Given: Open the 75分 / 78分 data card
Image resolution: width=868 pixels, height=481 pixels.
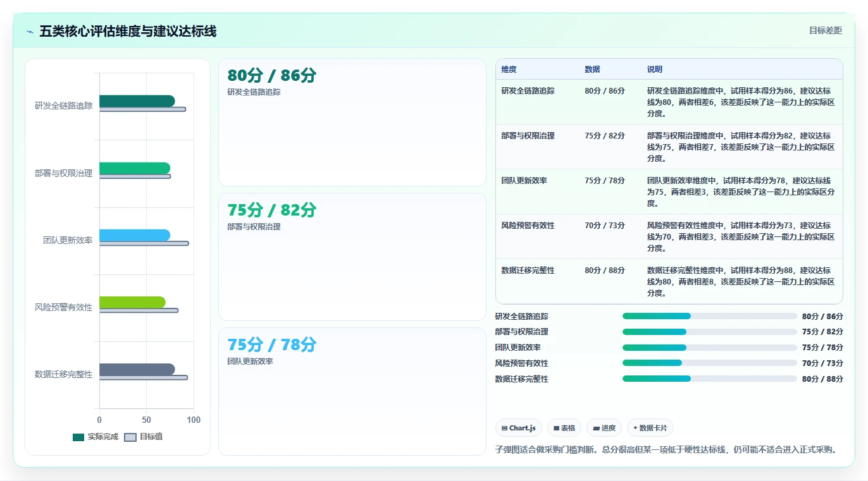Looking at the screenshot, I should point(352,391).
